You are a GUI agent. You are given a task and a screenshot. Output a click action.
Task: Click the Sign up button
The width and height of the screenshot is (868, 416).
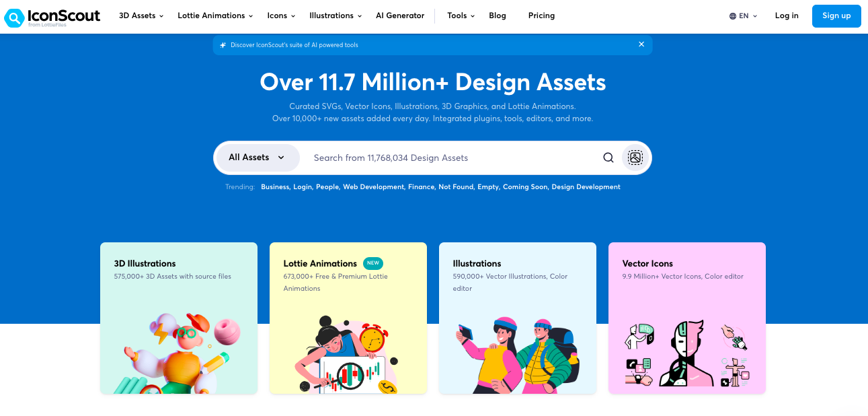tap(836, 15)
